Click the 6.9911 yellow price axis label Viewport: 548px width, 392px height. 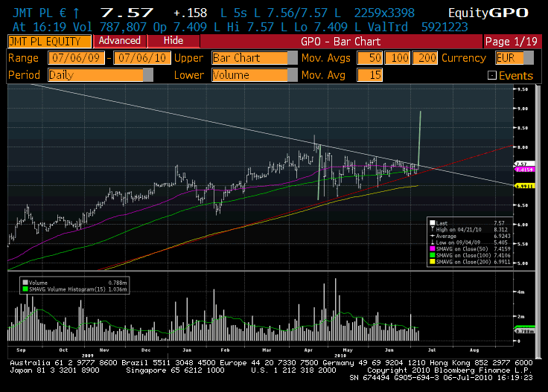pos(525,186)
